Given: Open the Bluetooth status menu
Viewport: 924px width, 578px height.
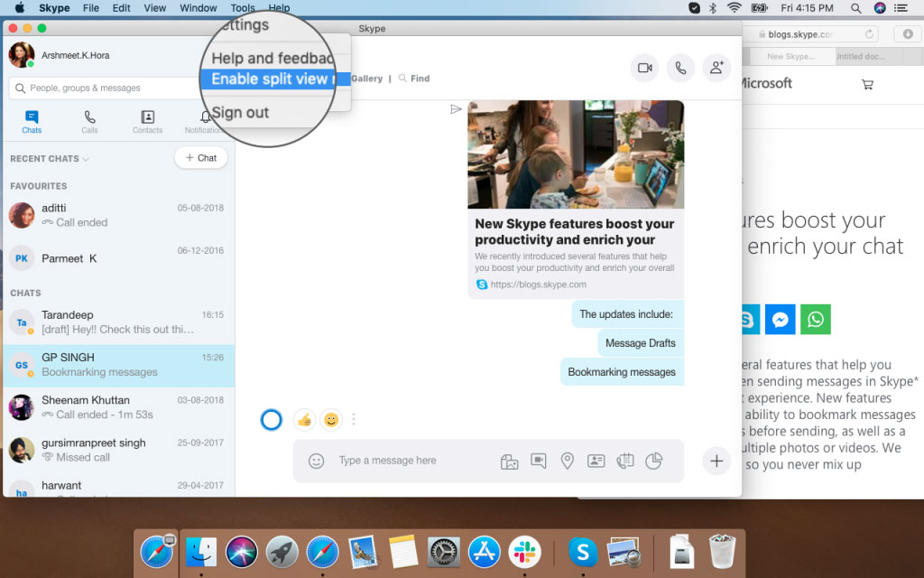Looking at the screenshot, I should (x=713, y=8).
